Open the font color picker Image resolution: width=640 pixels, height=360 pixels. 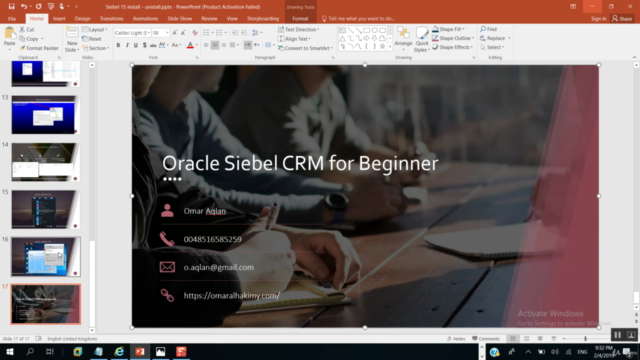click(197, 45)
